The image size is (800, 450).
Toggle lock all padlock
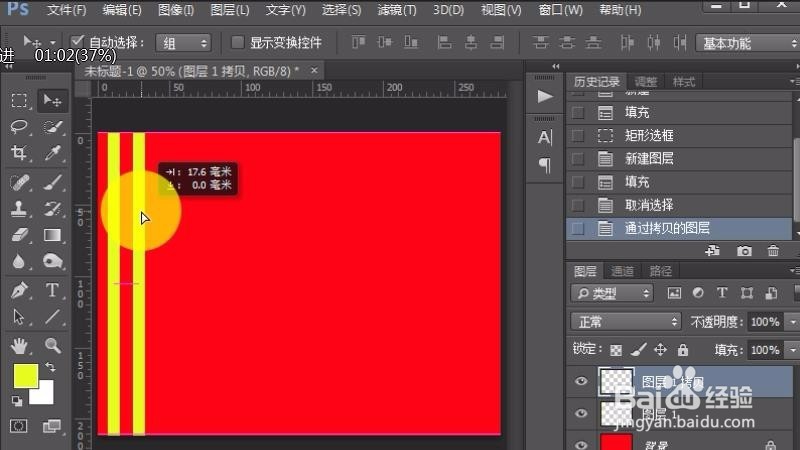(683, 350)
